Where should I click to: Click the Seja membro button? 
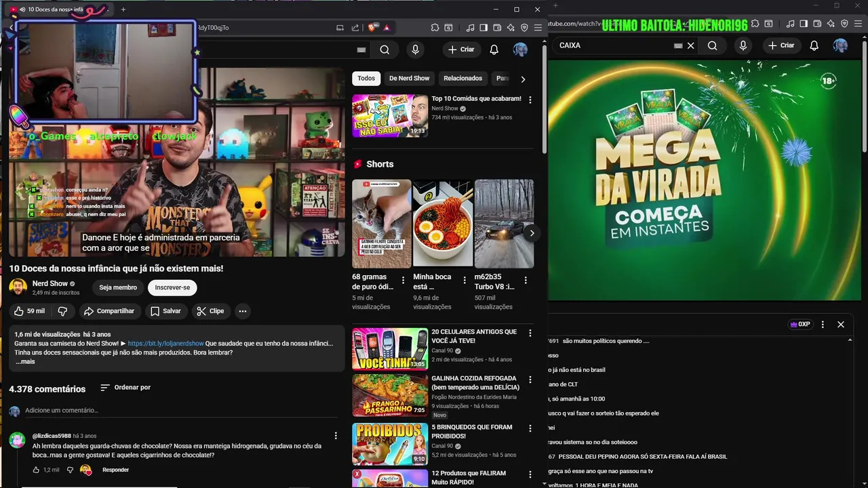pos(118,287)
